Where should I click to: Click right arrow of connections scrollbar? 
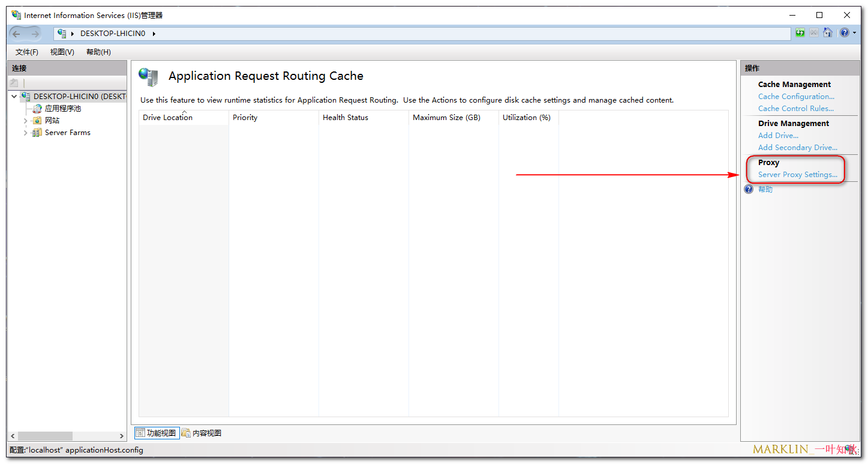point(122,436)
